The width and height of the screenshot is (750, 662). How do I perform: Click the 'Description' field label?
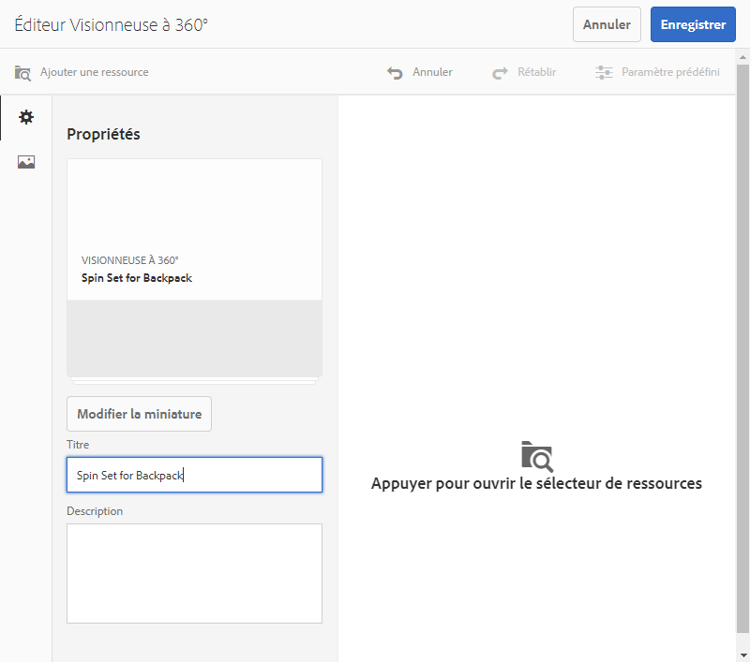pos(95,511)
